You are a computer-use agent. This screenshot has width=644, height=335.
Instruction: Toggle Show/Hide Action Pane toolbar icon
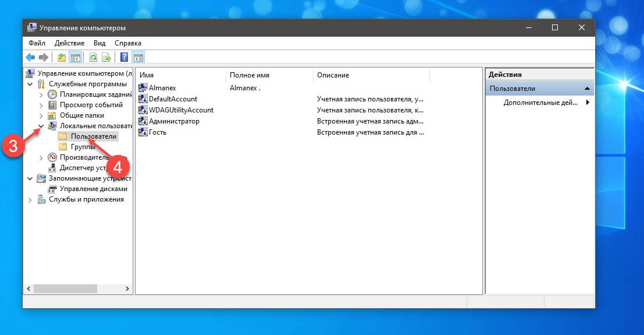[138, 57]
